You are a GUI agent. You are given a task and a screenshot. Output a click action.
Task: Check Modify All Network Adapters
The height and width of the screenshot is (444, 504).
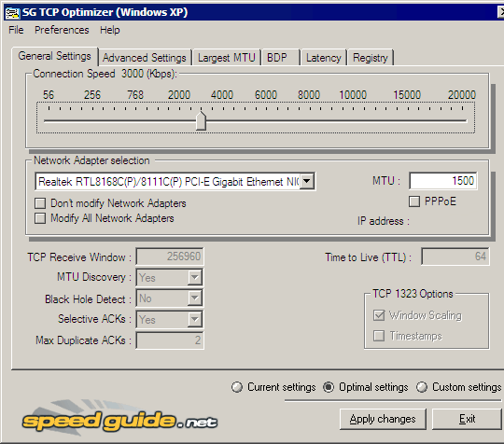(x=40, y=218)
